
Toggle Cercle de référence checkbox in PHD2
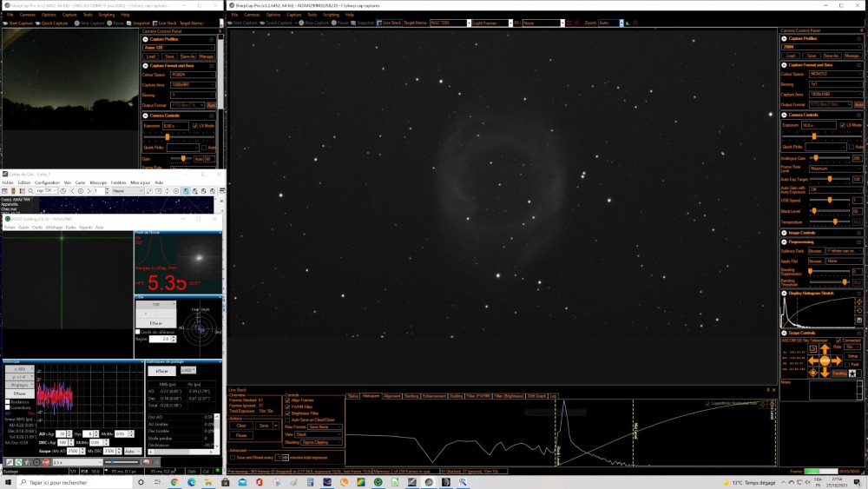[138, 332]
